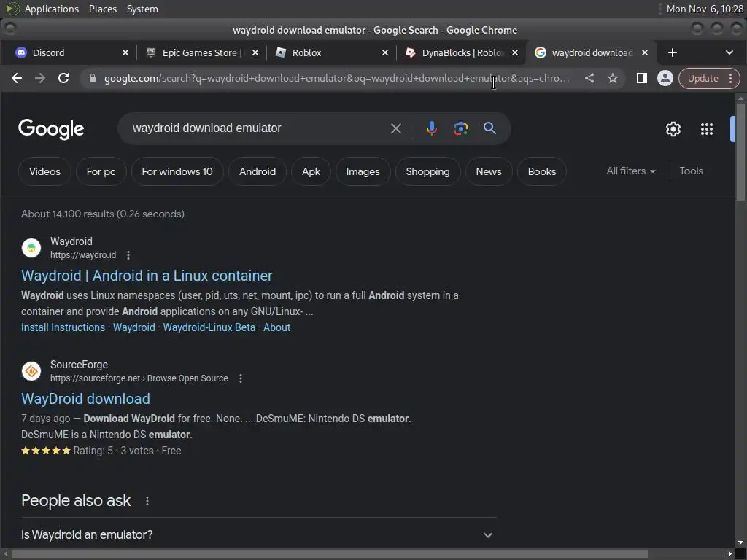Image resolution: width=747 pixels, height=560 pixels.
Task: Click the clock showing Mon Nov 6
Action: (704, 9)
